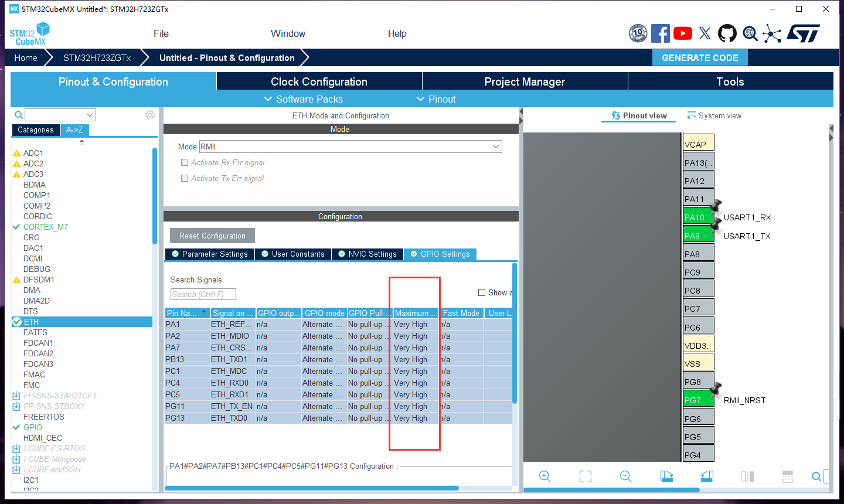Click the ST logo icon
The height and width of the screenshot is (504, 844).
(x=804, y=33)
